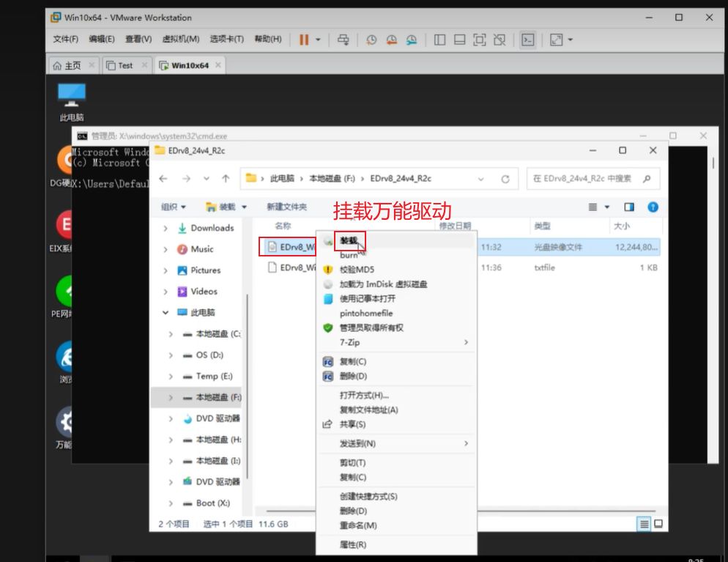Viewport: 728px width, 562px height.
Task: Click the VMware pause/suspend VM icon
Action: (x=304, y=40)
